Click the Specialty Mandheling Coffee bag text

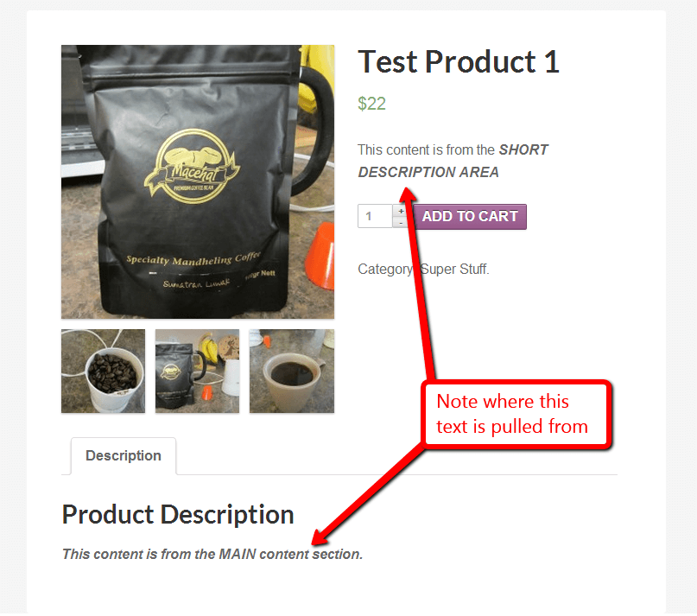click(x=193, y=259)
